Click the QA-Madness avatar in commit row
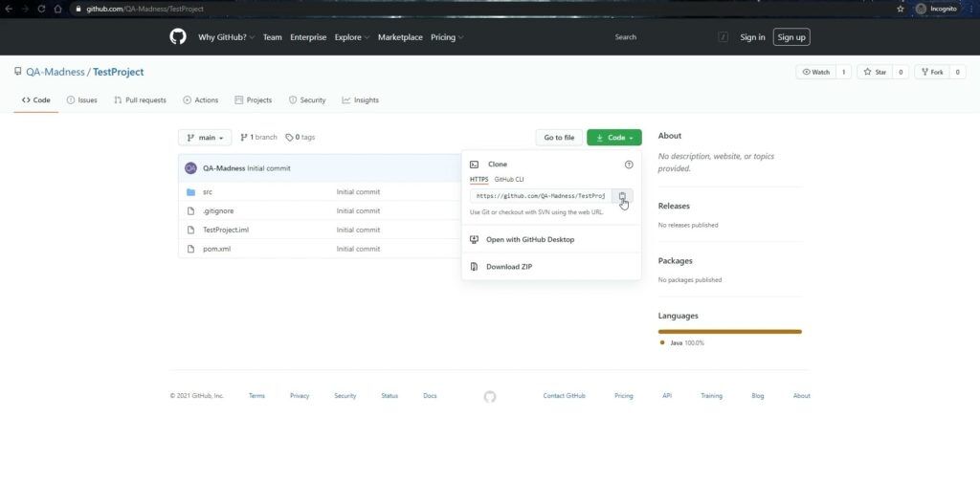Screen dimensions: 980x484 tap(190, 168)
